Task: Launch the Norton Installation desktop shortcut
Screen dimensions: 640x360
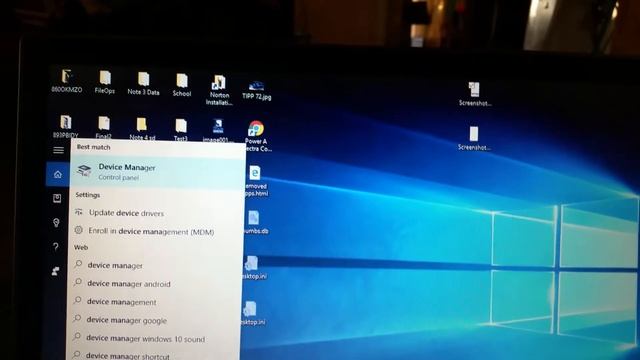Action: (x=219, y=90)
